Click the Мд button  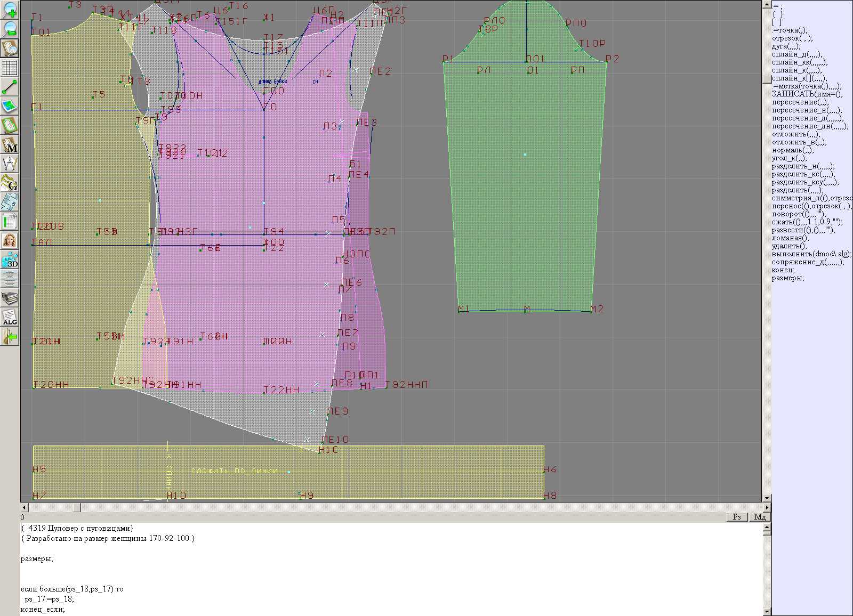[x=760, y=517]
